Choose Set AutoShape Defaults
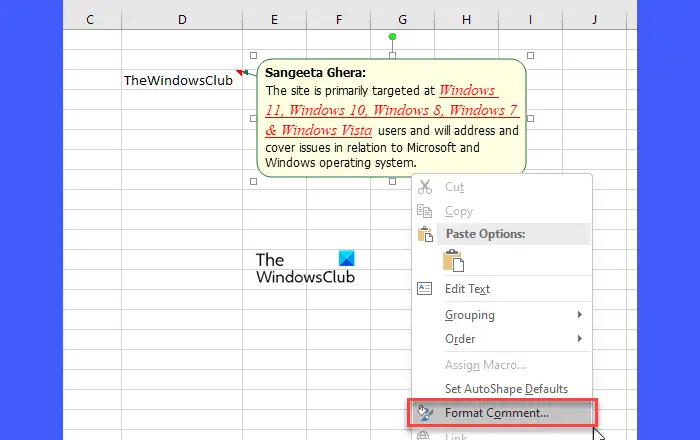 click(502, 389)
